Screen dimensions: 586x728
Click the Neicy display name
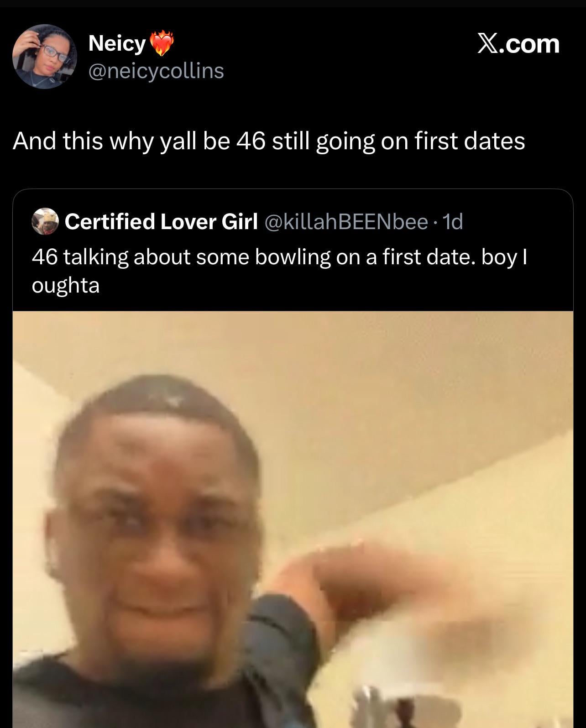pyautogui.click(x=117, y=44)
